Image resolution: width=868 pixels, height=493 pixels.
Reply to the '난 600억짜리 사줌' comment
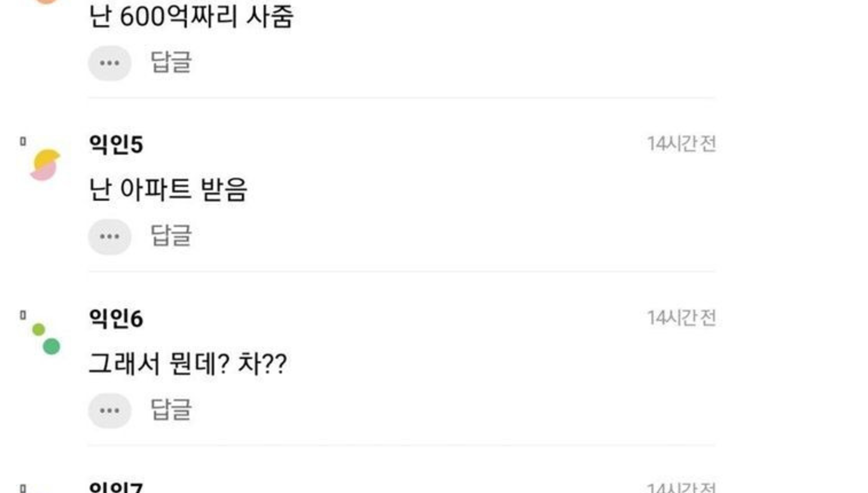click(171, 62)
